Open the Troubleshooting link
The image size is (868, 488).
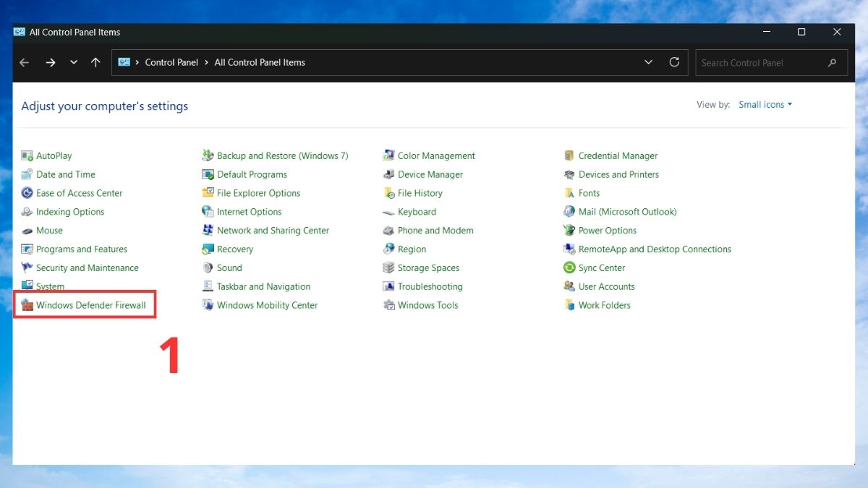(x=430, y=287)
